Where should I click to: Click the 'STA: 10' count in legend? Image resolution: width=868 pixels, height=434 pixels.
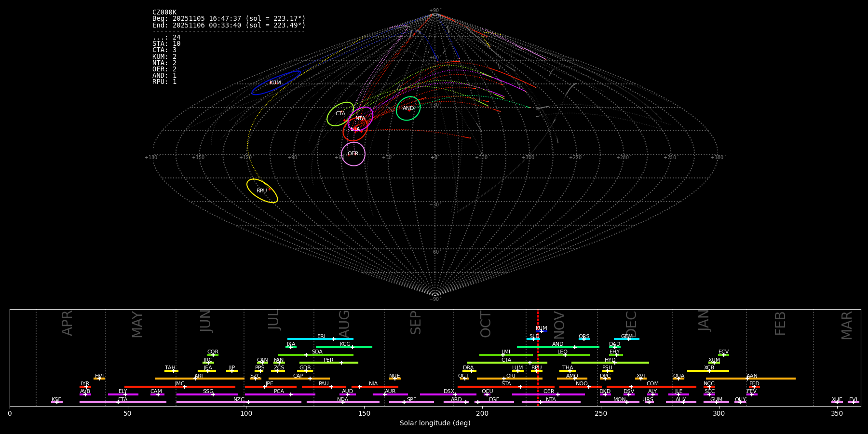166,44
